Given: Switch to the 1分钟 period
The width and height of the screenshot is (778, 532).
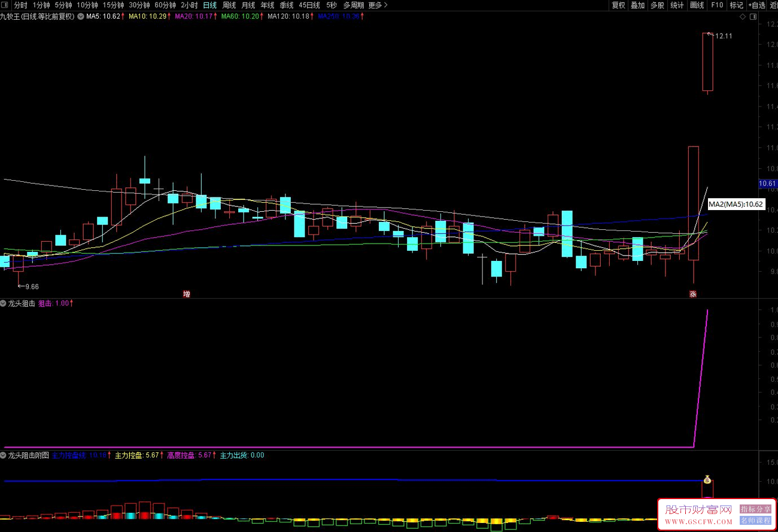Looking at the screenshot, I should 42,5.
